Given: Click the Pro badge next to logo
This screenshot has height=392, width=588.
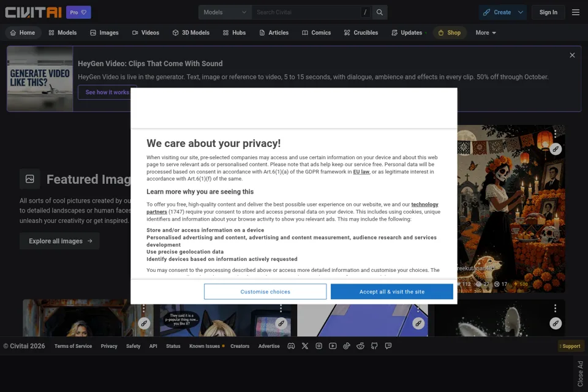Looking at the screenshot, I should tap(78, 12).
